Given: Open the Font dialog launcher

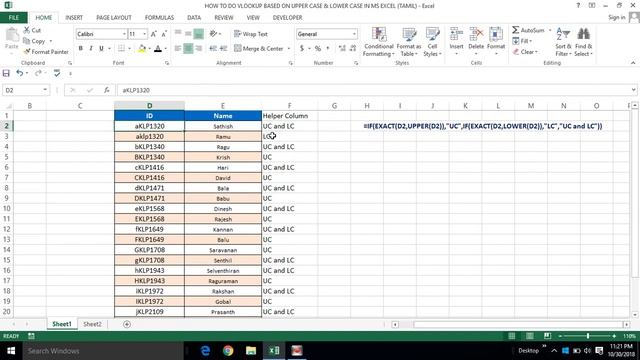Looking at the screenshot, I should pyautogui.click(x=167, y=63).
